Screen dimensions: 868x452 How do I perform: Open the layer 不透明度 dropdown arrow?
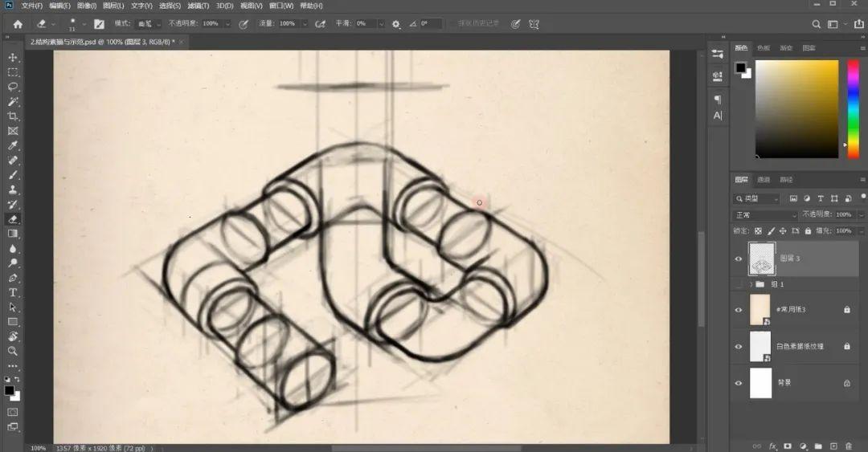coord(861,214)
